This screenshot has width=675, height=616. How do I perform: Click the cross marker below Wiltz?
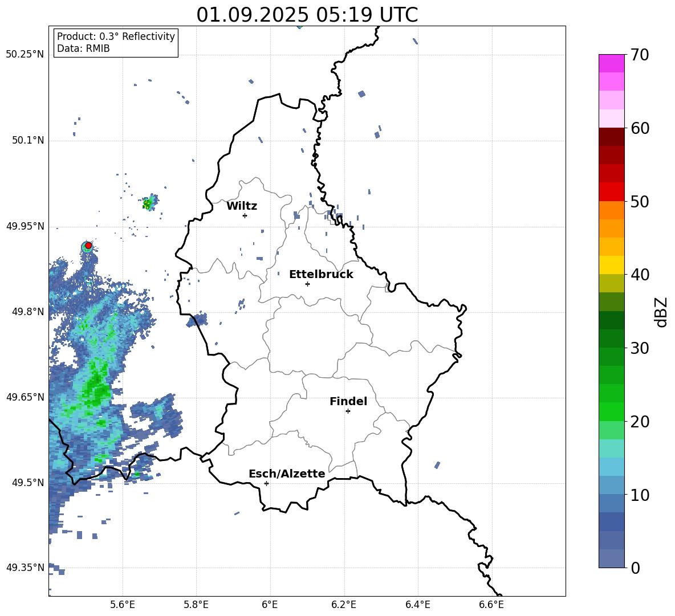pos(245,215)
